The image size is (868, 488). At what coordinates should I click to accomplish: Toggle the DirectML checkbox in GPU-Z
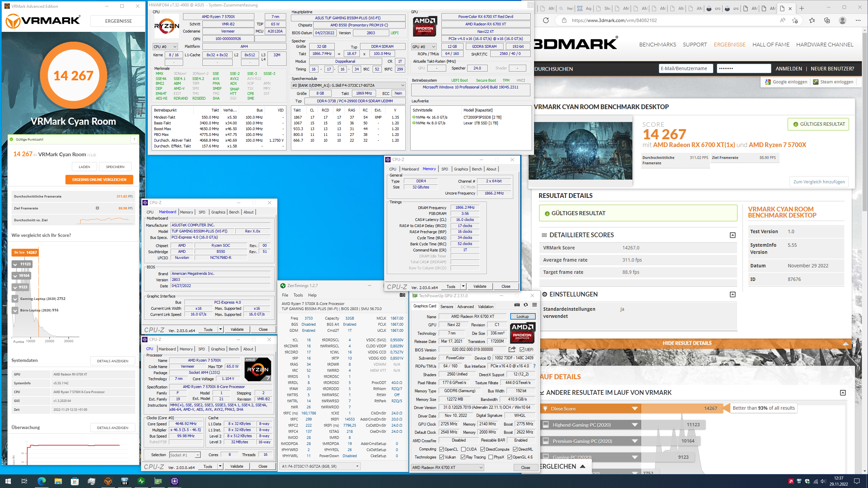tap(515, 449)
